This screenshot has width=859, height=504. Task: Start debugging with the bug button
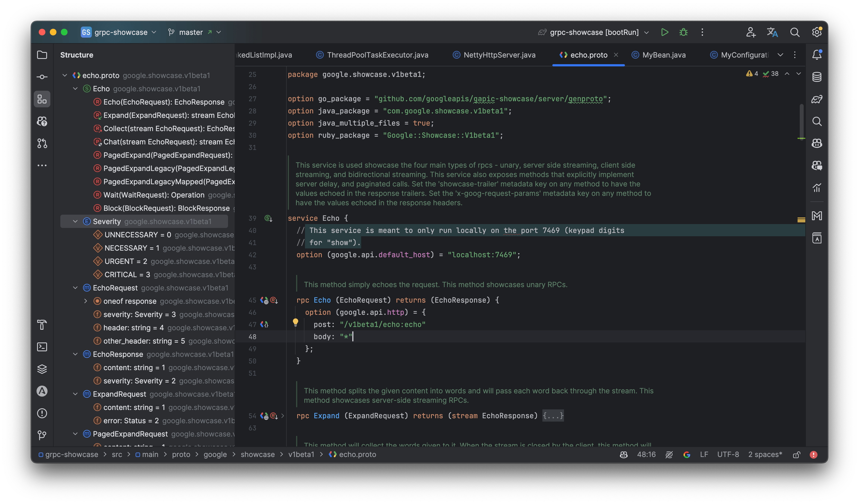click(684, 32)
